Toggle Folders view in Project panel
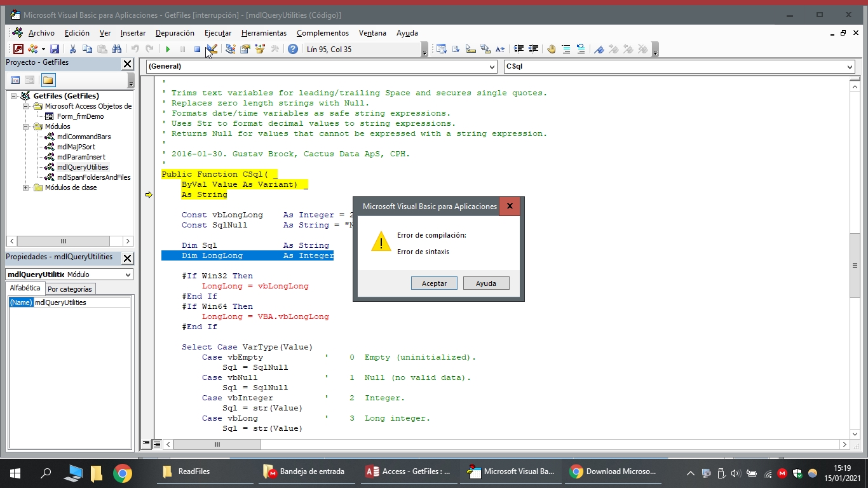Screen dimensions: 868x488 tap(48, 80)
